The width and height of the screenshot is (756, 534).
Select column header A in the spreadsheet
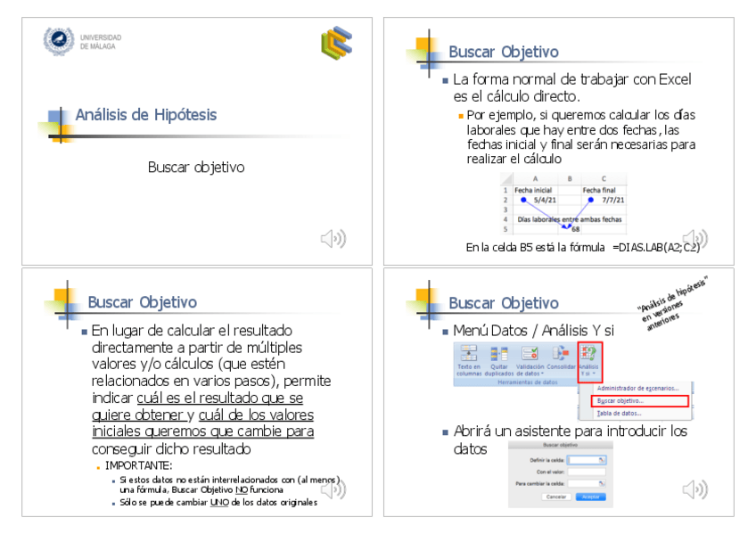pos(535,178)
